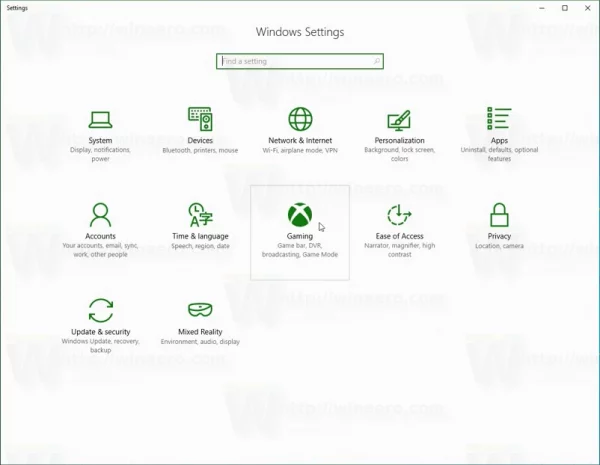Click the magnifier icon in the search box
Image resolution: width=600 pixels, height=465 pixels.
(376, 62)
